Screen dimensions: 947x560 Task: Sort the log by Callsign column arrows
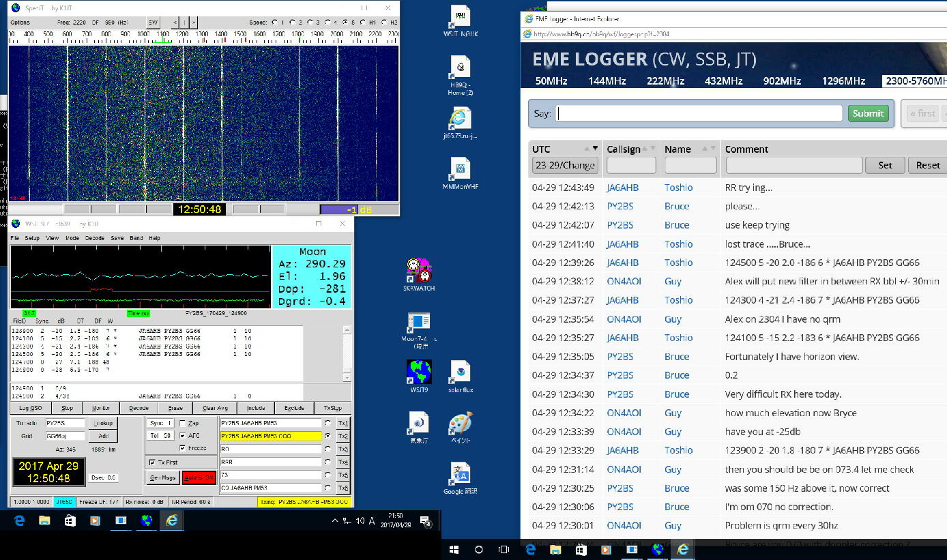(x=651, y=149)
